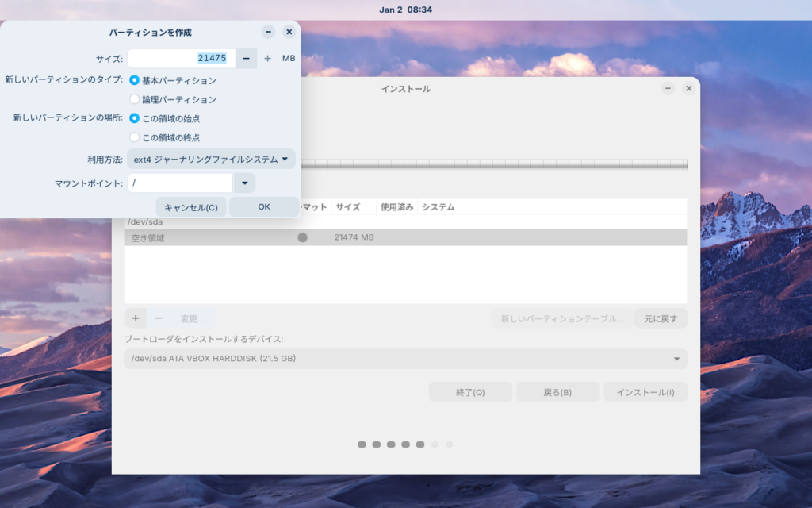Minimize the パーティションを作成 dialog
Viewport: 812px width, 508px height.
tap(268, 32)
